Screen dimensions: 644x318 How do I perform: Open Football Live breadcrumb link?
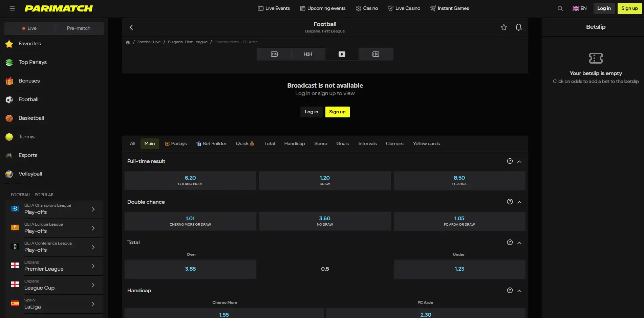click(x=149, y=42)
